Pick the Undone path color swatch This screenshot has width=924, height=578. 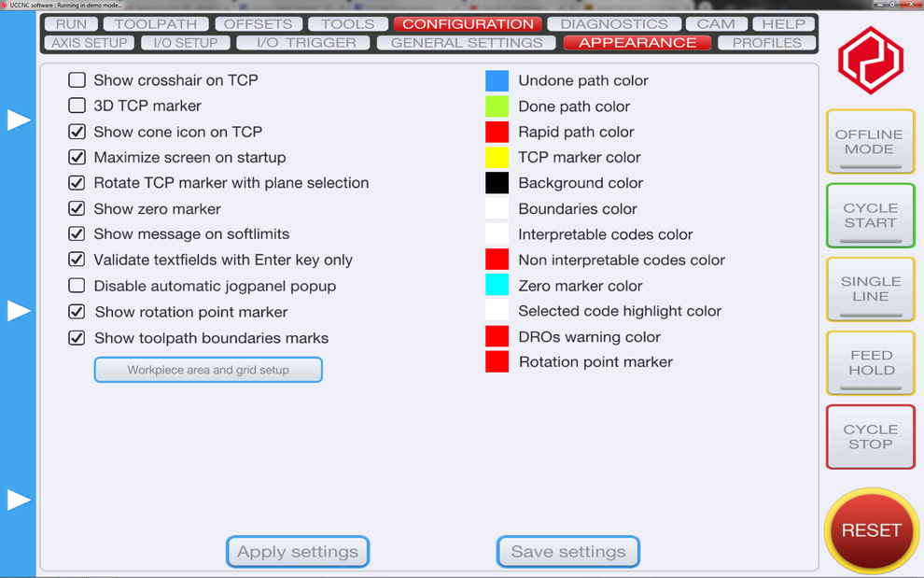(x=497, y=81)
